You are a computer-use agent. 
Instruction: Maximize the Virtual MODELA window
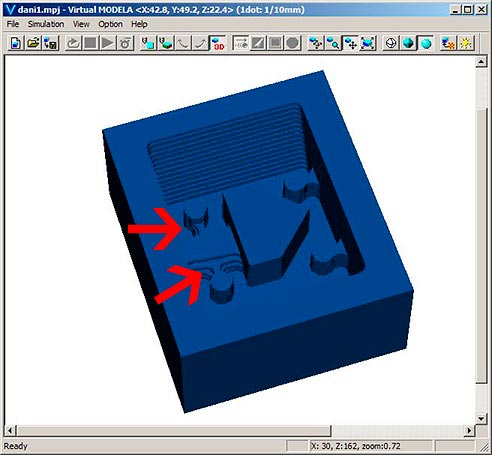click(x=468, y=9)
